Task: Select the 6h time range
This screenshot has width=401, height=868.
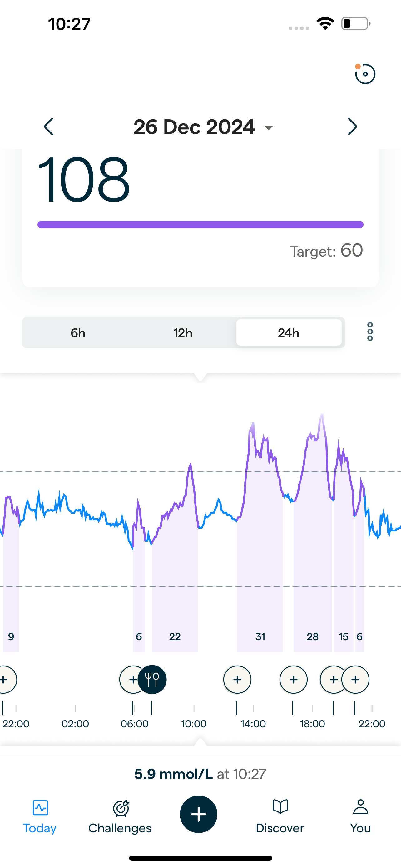Action: click(78, 333)
